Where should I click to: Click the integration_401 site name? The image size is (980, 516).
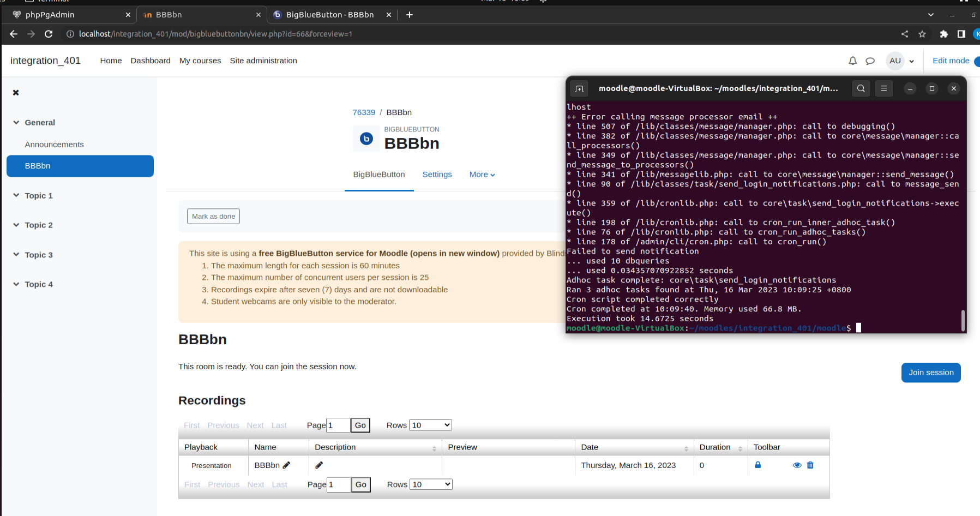(45, 61)
